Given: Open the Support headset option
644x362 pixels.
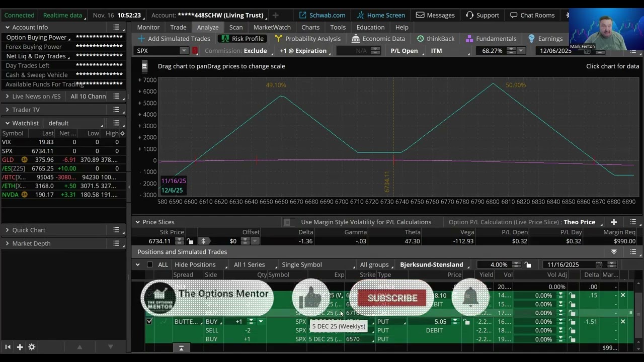Looking at the screenshot, I should click(482, 15).
